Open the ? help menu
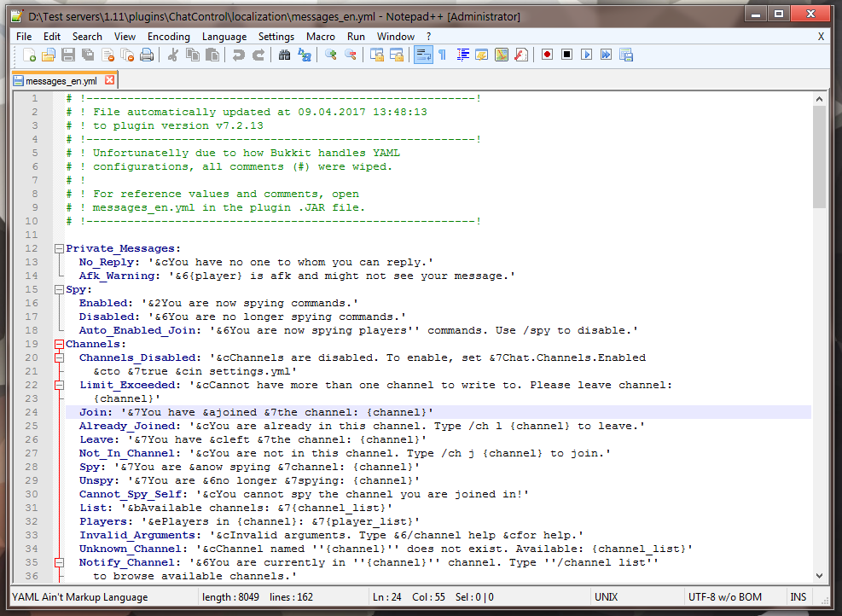Screen dimensions: 842x616 pyautogui.click(x=428, y=37)
